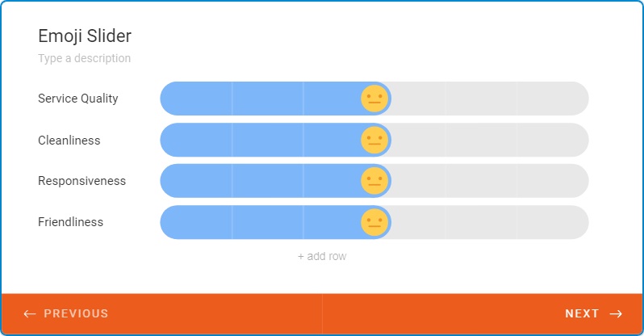This screenshot has width=644, height=336.
Task: Click the Friendliness emoji face handle
Action: (x=374, y=222)
